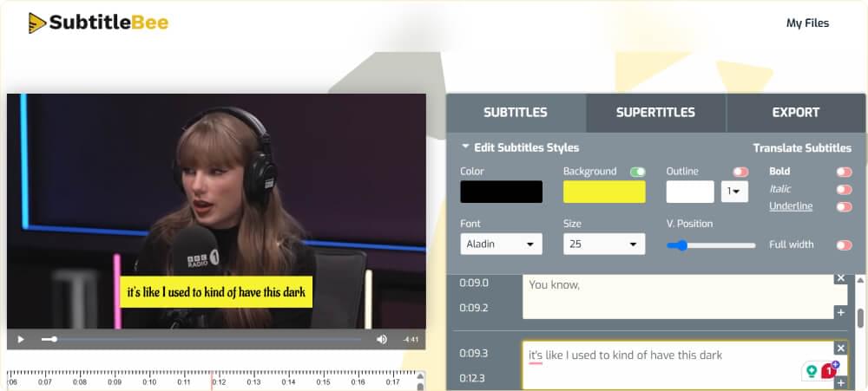868x391 pixels.
Task: Play the video
Action: pos(21,339)
